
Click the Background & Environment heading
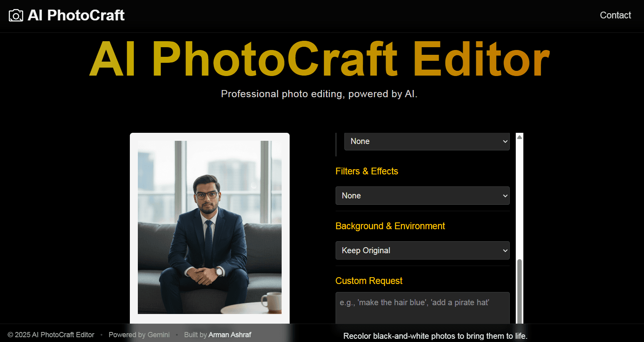click(x=390, y=226)
